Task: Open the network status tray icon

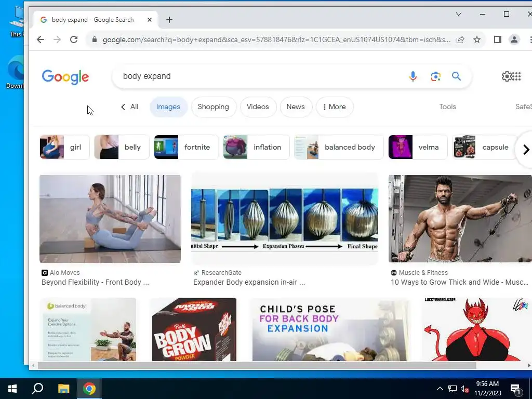Action: pos(453,389)
